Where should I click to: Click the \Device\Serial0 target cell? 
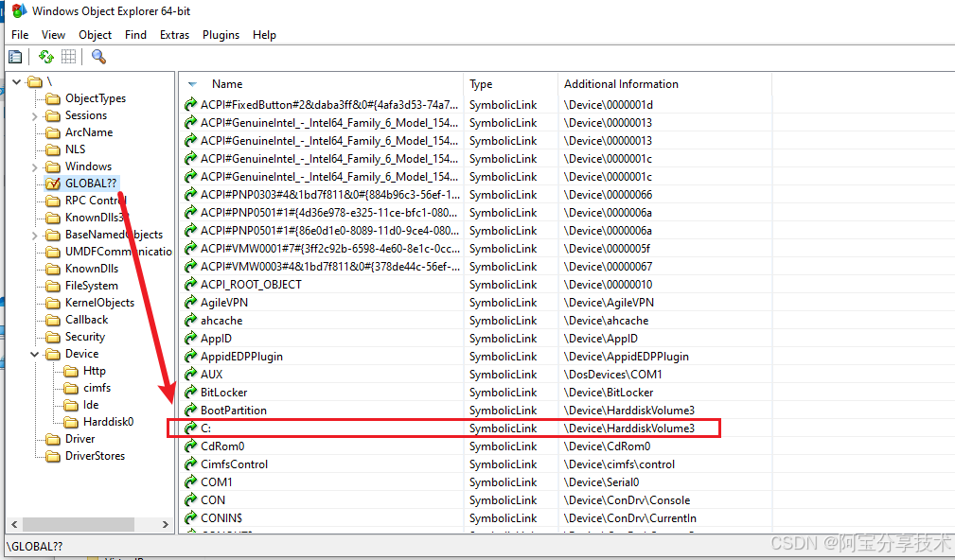[601, 482]
